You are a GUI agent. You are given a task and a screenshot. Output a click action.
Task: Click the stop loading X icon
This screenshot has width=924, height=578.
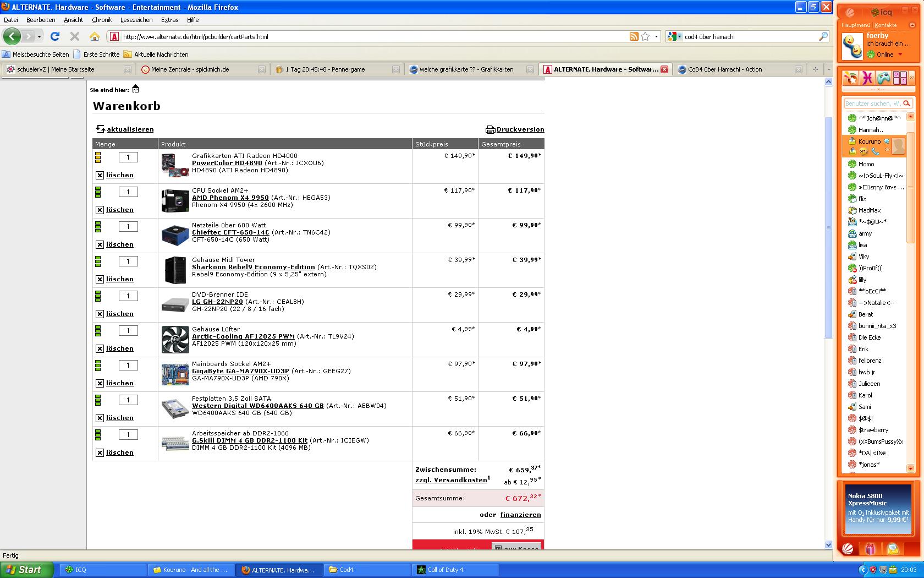pos(75,36)
